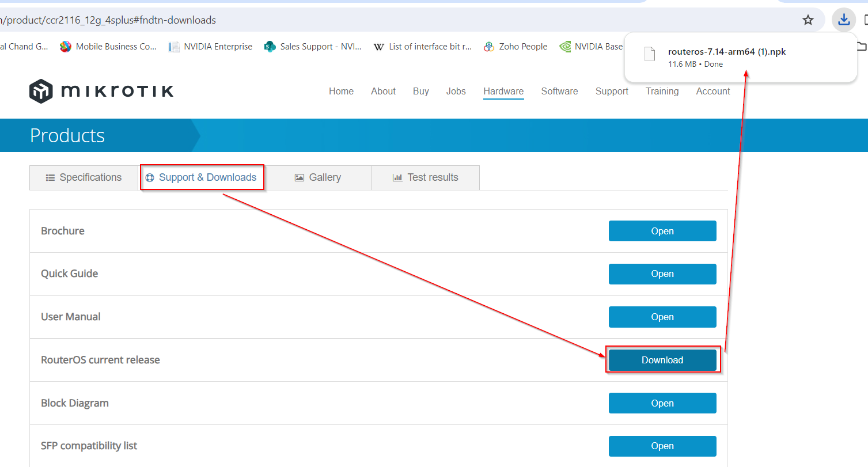The width and height of the screenshot is (868, 467).
Task: Open the Mobile Business Co... bookmark
Action: coord(108,47)
